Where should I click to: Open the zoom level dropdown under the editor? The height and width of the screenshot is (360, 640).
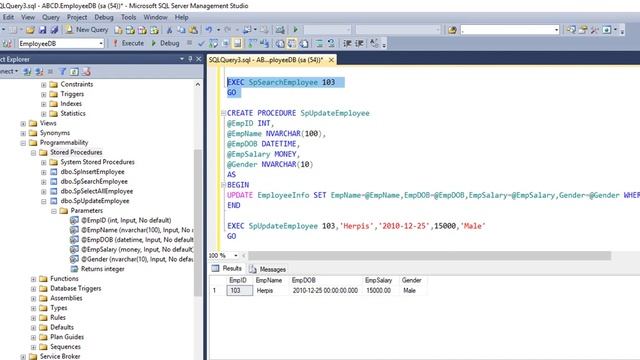coord(236,256)
